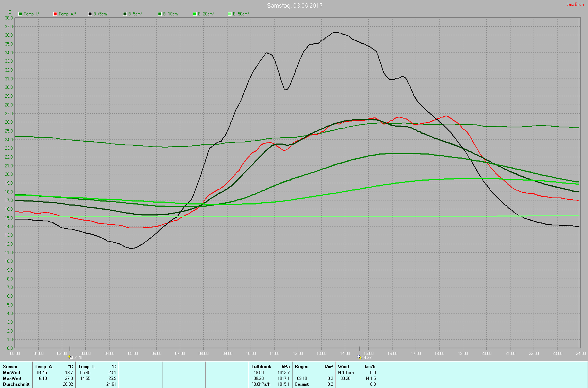Select the Luftdruck column header

point(261,367)
